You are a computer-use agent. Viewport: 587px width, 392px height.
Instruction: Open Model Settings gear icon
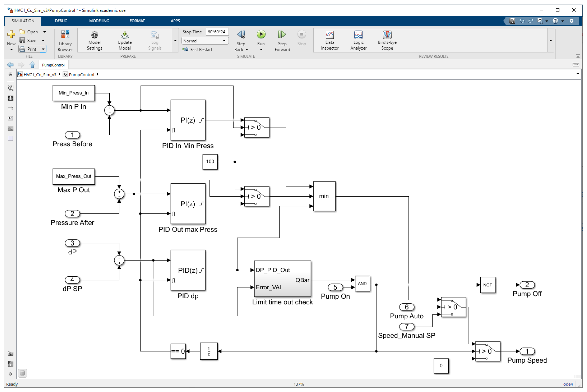pos(94,35)
